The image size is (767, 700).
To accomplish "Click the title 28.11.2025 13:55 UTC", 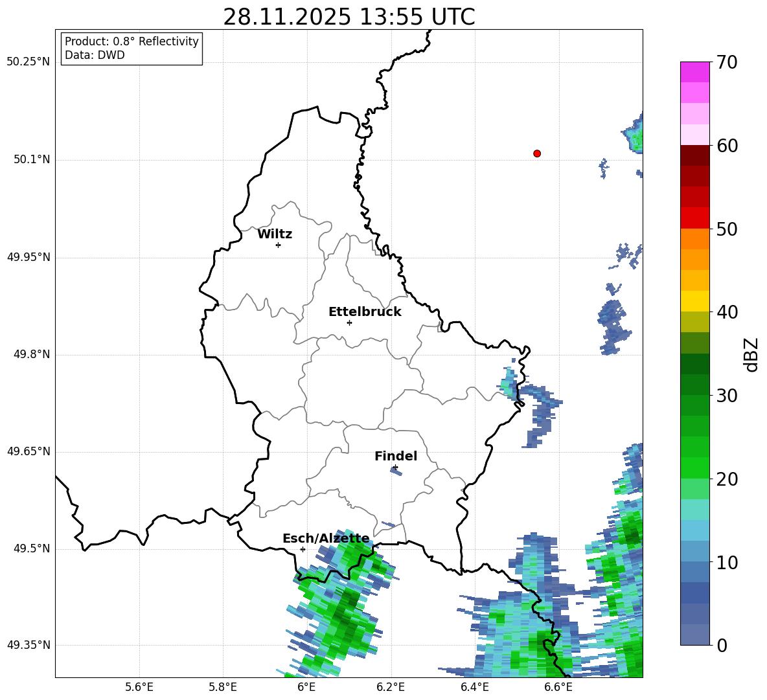I will coord(349,17).
